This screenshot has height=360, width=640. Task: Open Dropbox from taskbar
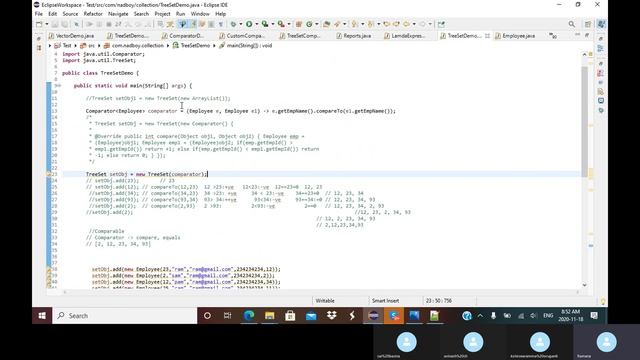click(x=332, y=316)
